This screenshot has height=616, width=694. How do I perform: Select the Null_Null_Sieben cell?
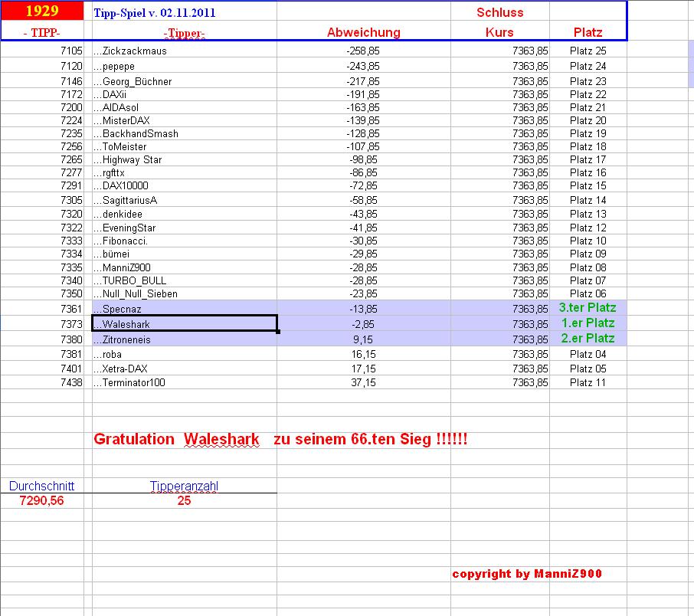click(184, 293)
